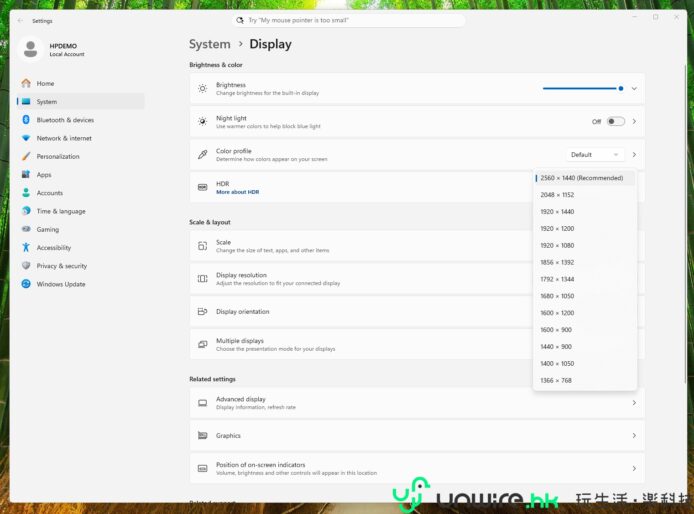The width and height of the screenshot is (694, 514).
Task: Click the HPDEMO user avatar
Action: click(31, 49)
